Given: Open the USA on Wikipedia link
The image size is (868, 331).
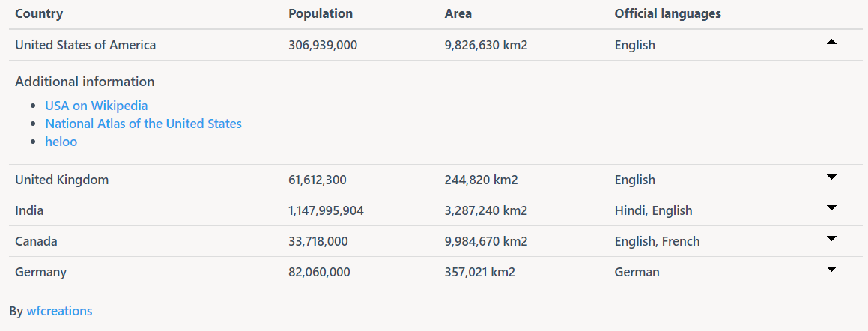Looking at the screenshot, I should tap(97, 105).
